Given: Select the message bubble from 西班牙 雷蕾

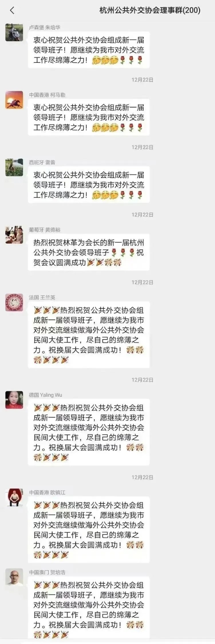Looking at the screenshot, I should click(89, 185).
